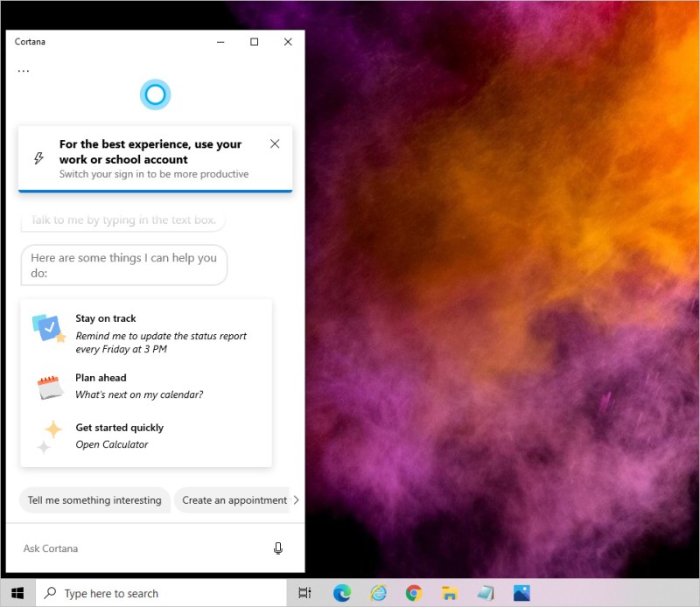
Task: Launch Microsoft Edge from the taskbar
Action: (342, 593)
